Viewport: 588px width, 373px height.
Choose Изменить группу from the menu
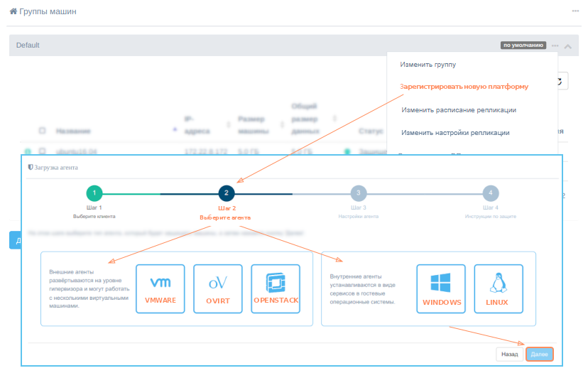[x=427, y=65]
